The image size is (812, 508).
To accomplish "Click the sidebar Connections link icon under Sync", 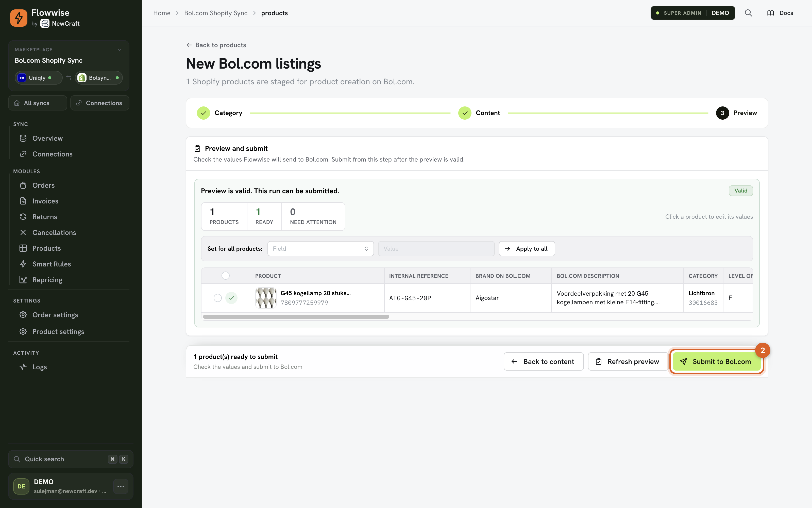I will pyautogui.click(x=23, y=154).
